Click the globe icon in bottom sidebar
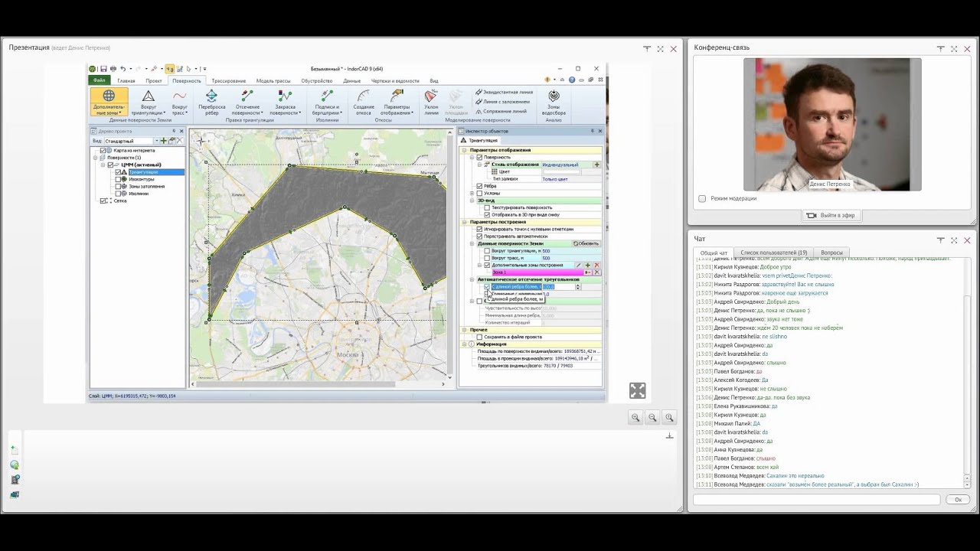This screenshot has height=551, width=980. [x=15, y=465]
